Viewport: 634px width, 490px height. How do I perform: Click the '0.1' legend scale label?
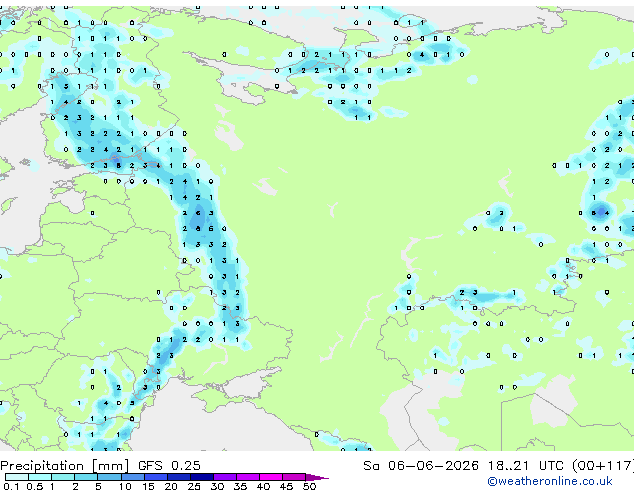(12, 486)
